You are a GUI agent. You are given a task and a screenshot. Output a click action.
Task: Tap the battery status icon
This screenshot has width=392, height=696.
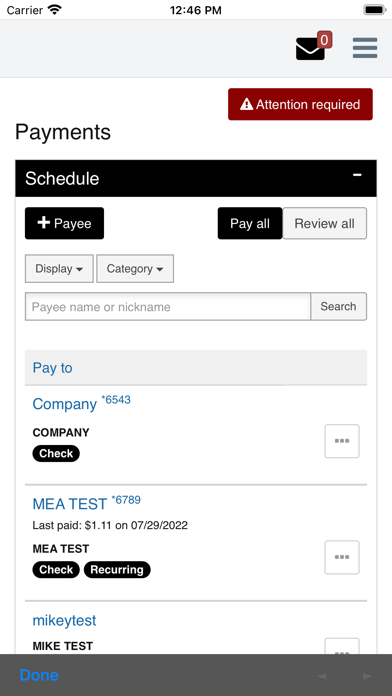[374, 10]
